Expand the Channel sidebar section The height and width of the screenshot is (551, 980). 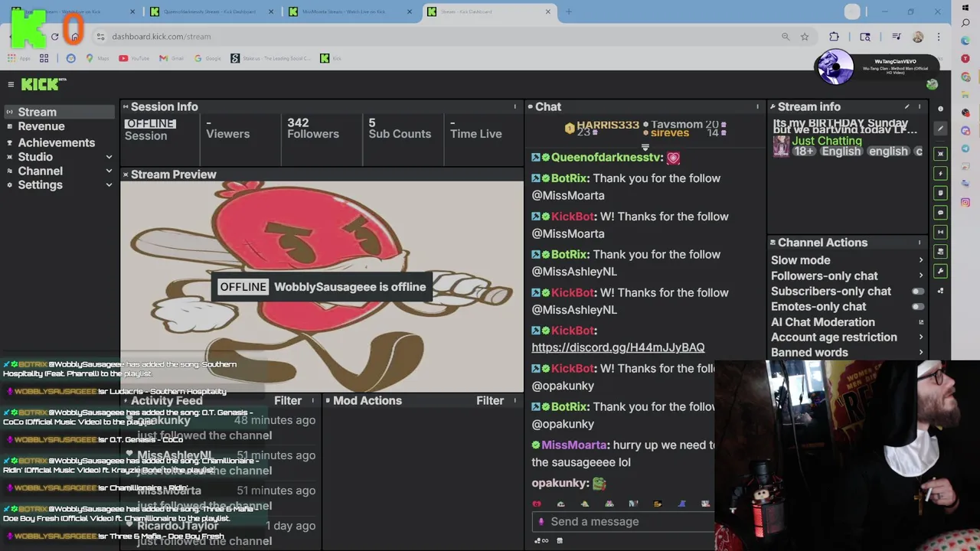(60, 171)
